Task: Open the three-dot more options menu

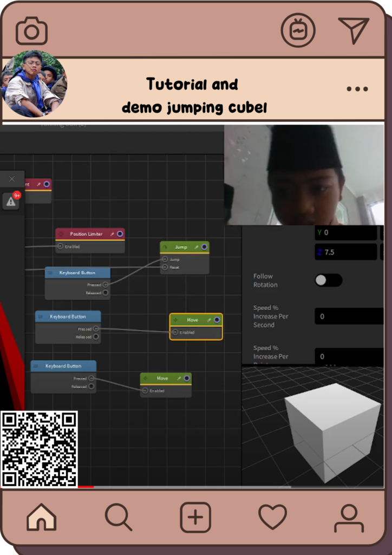Action: tap(357, 89)
